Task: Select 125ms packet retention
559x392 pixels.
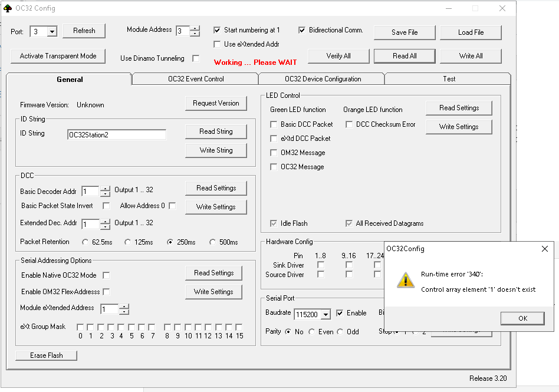Action: (129, 242)
